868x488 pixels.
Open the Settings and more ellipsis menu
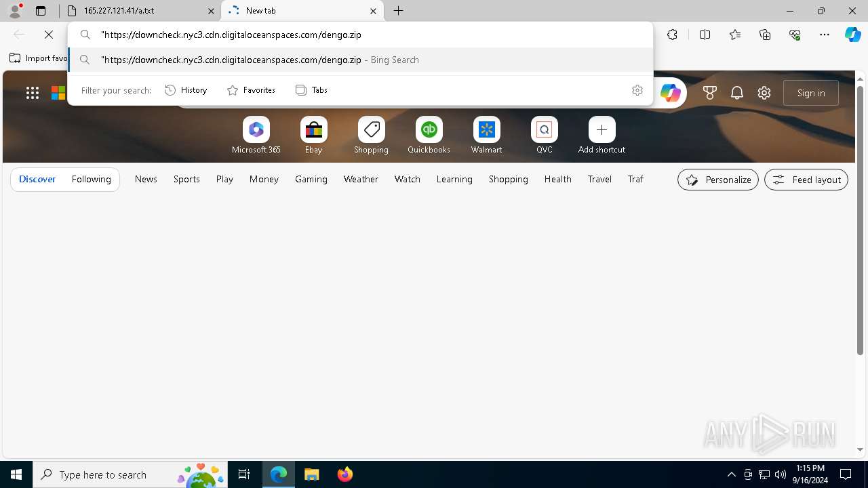point(825,35)
